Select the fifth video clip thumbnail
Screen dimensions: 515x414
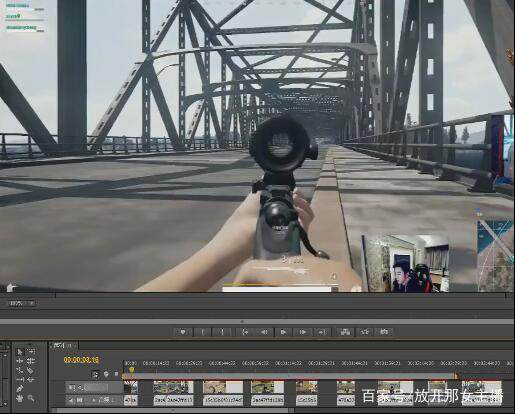(307, 387)
